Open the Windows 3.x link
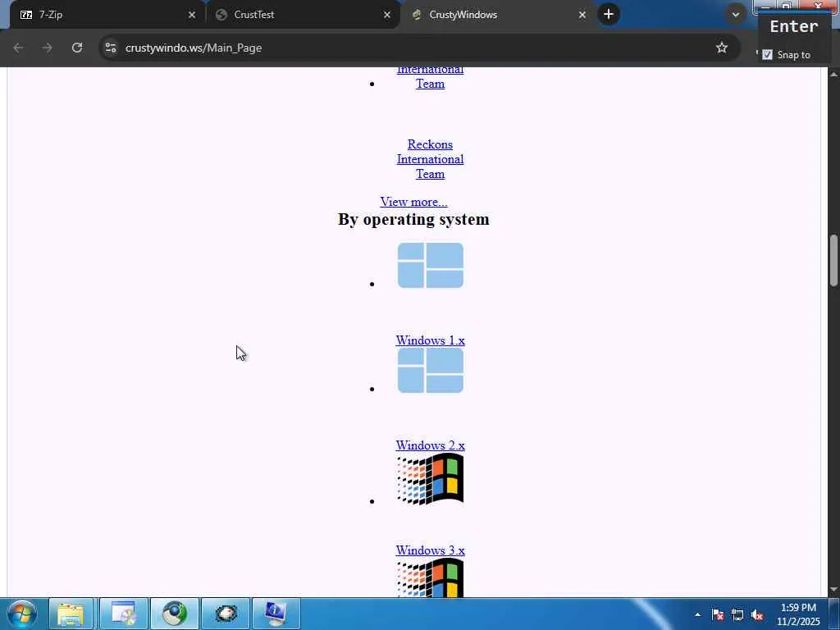 430,550
